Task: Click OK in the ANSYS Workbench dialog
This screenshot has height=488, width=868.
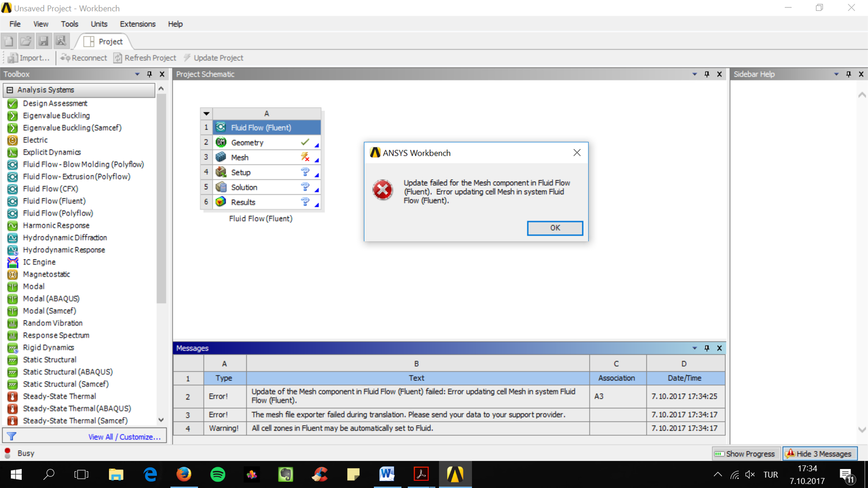Action: (555, 228)
